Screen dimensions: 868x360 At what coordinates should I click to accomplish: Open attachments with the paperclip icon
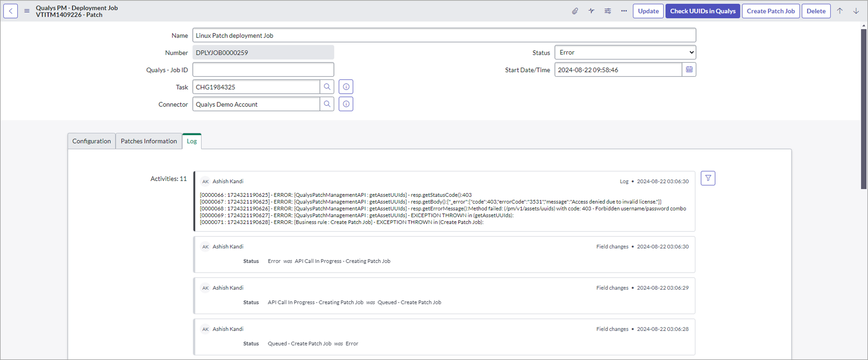(575, 11)
